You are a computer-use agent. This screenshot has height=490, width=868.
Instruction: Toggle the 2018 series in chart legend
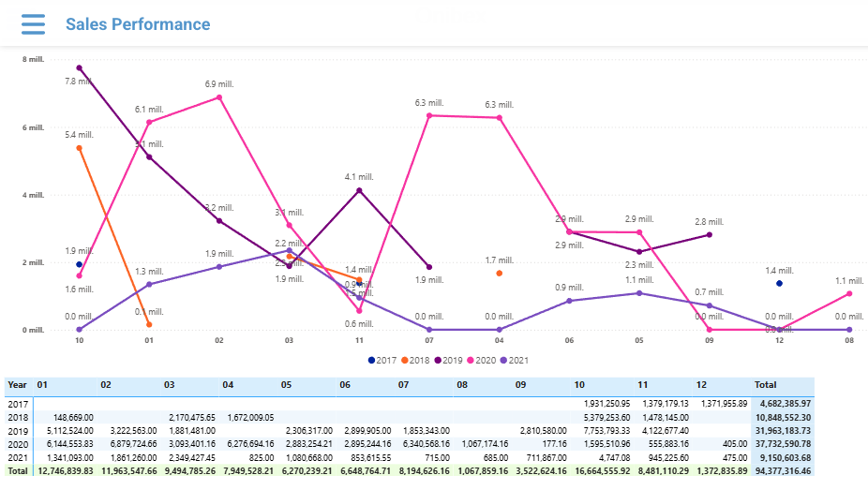416,360
